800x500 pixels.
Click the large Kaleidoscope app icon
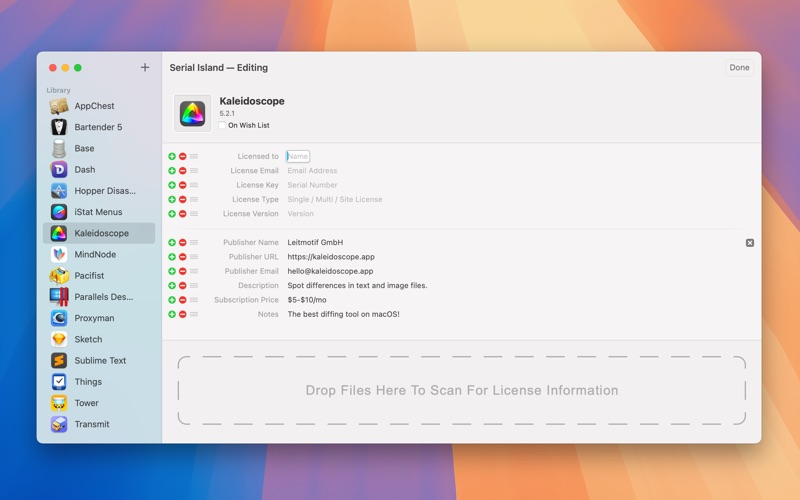click(x=192, y=113)
